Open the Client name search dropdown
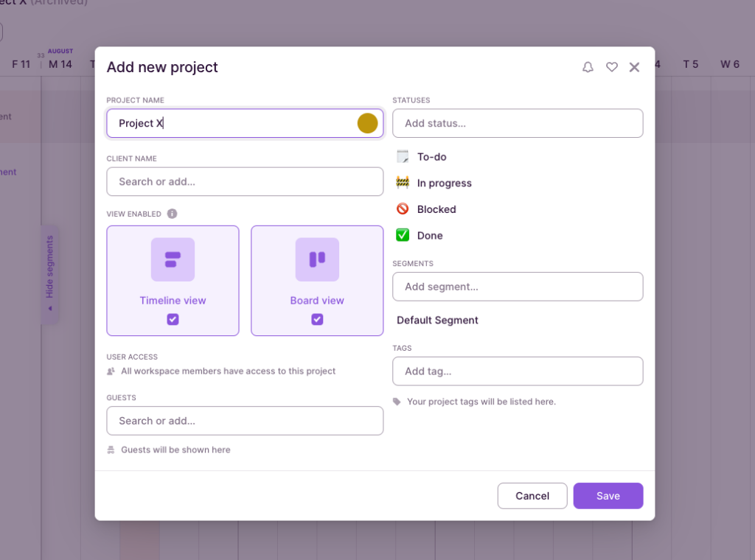 pos(245,181)
